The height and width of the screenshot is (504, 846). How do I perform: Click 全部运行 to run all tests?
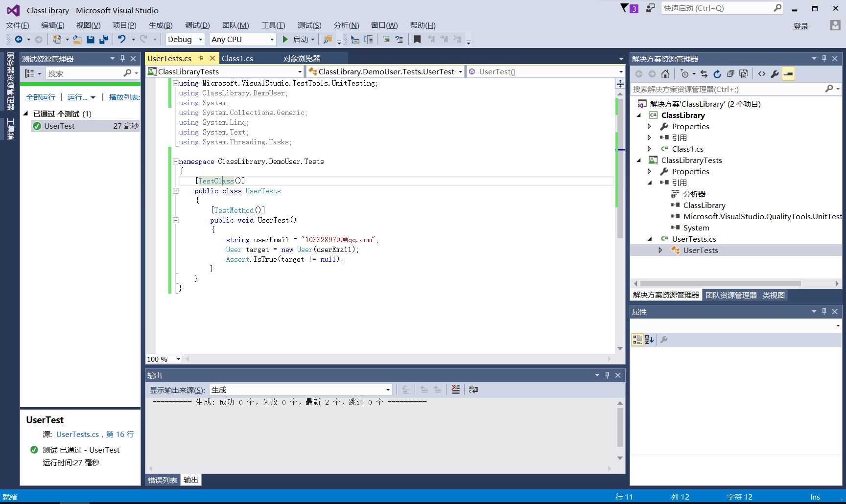tap(41, 97)
